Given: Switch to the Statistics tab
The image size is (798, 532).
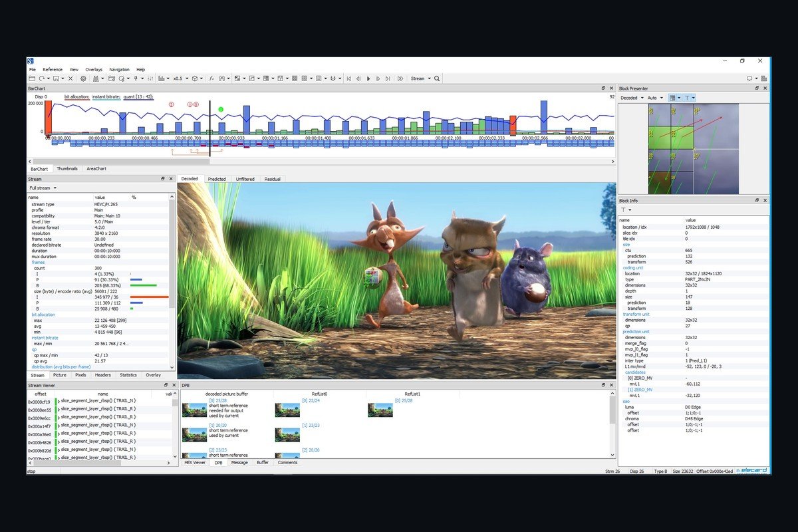Looking at the screenshot, I should 128,375.
